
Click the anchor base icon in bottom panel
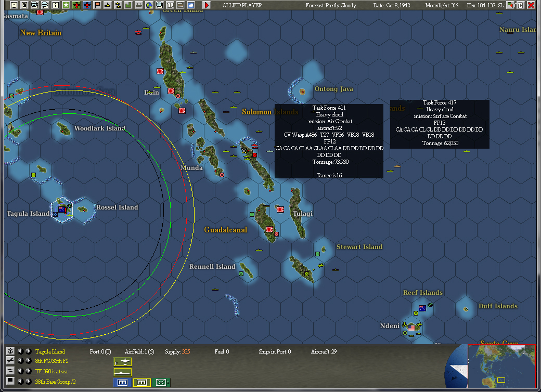[10, 351]
